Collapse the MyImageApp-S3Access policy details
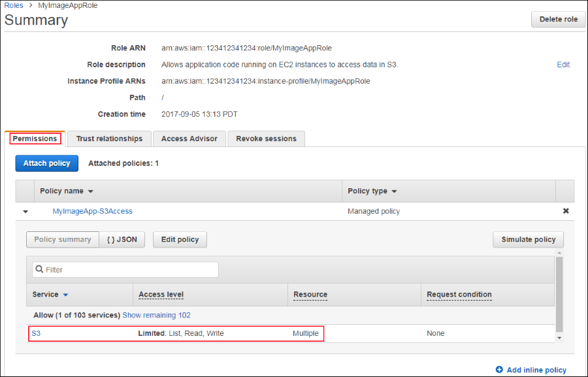The height and width of the screenshot is (377, 588). 25,210
